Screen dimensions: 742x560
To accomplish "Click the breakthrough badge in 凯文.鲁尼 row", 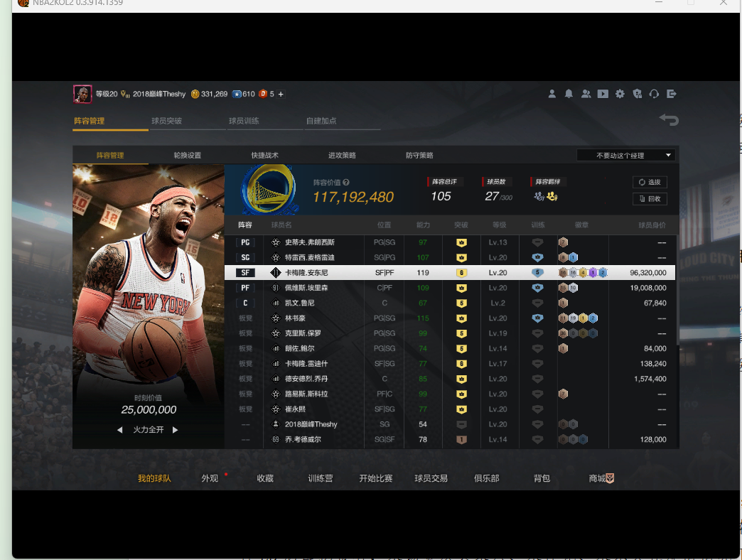I will [x=461, y=303].
